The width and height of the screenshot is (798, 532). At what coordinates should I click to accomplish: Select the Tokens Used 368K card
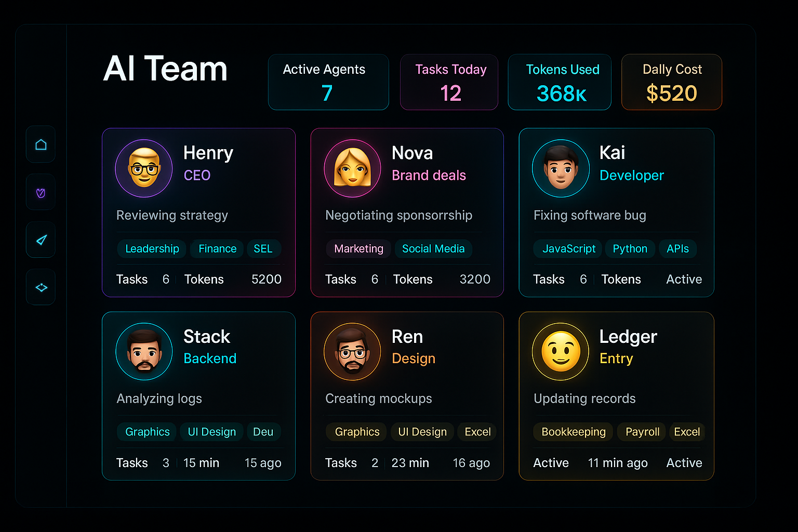[x=560, y=82]
